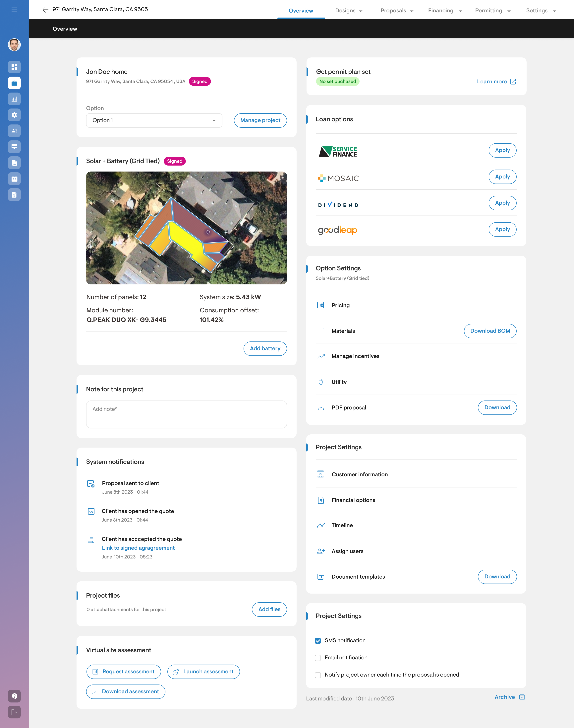
Task: Open the help question mark icon
Action: click(14, 696)
